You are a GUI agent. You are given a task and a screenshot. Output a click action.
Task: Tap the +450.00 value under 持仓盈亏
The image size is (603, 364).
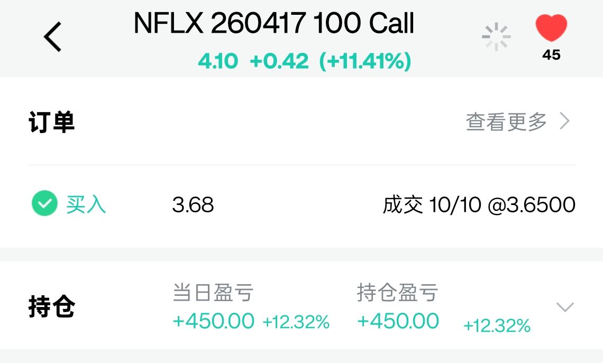click(x=398, y=321)
